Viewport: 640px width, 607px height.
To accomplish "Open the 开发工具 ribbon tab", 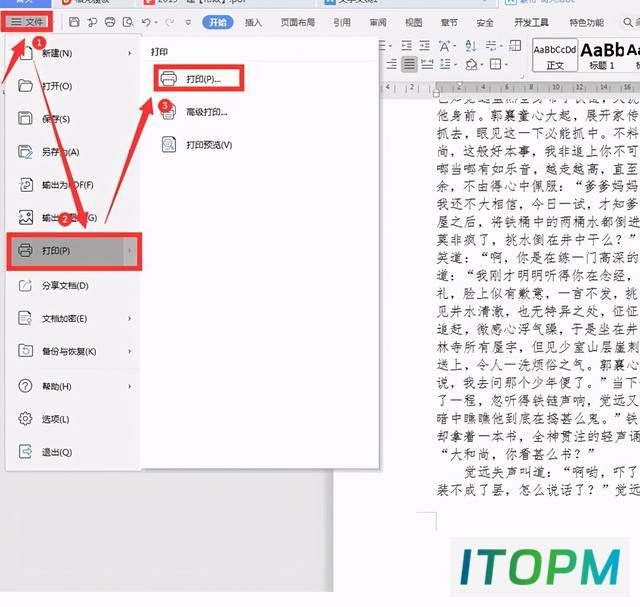I will (531, 22).
